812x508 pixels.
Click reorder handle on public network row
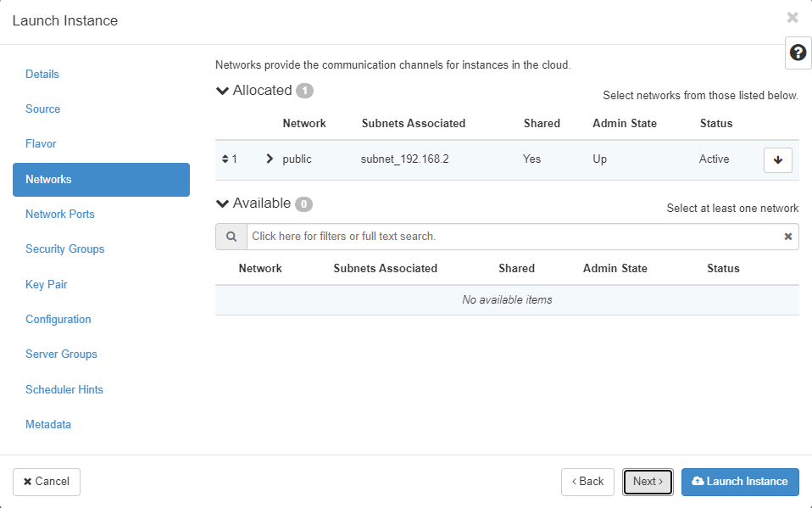tap(225, 159)
